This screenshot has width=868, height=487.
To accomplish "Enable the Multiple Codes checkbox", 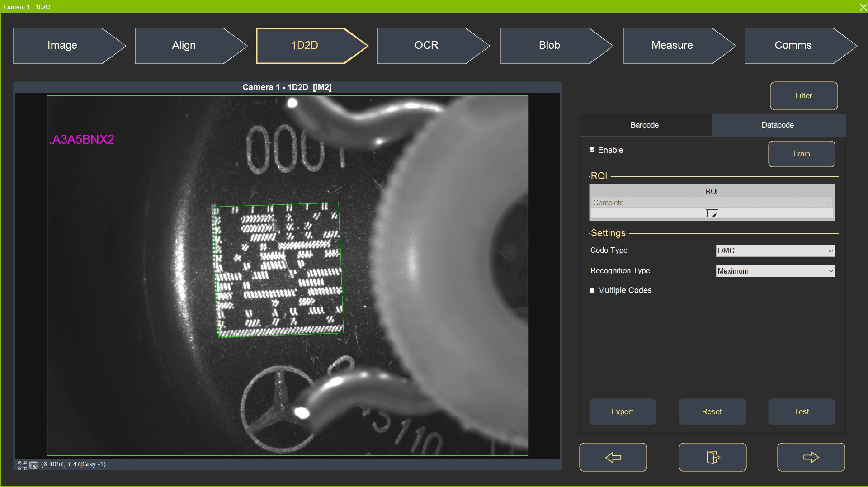I will [592, 290].
